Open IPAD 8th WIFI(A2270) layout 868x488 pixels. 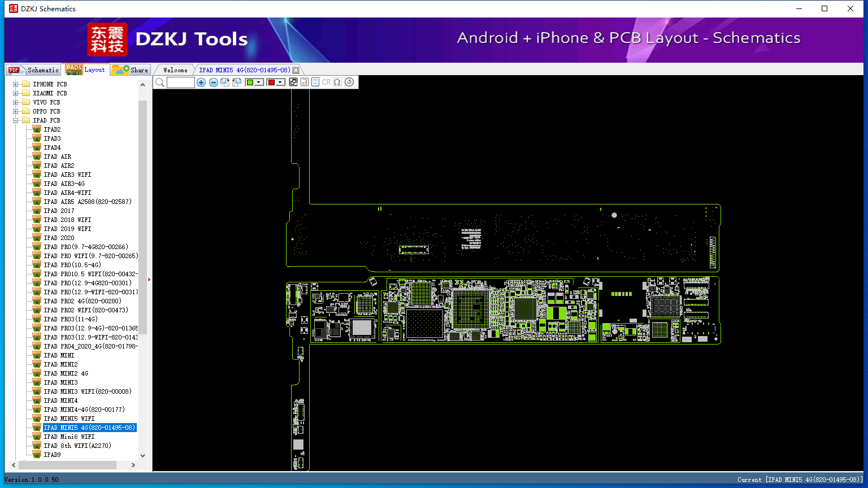(77, 446)
